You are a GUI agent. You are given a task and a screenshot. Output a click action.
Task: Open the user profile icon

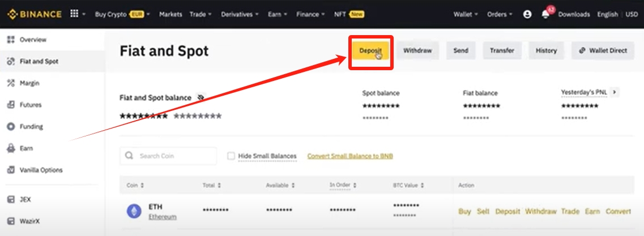pos(527,14)
